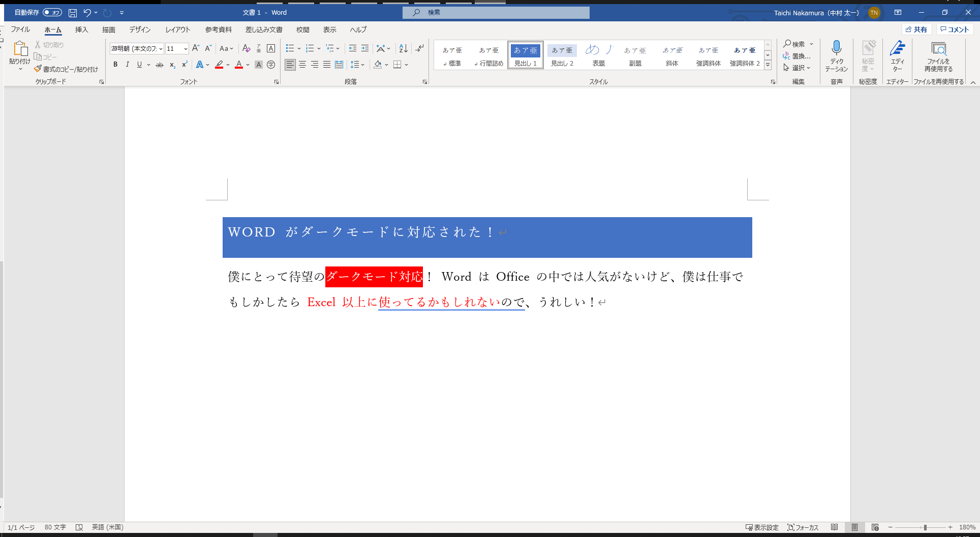
Task: Click the word count in status bar
Action: click(x=55, y=527)
